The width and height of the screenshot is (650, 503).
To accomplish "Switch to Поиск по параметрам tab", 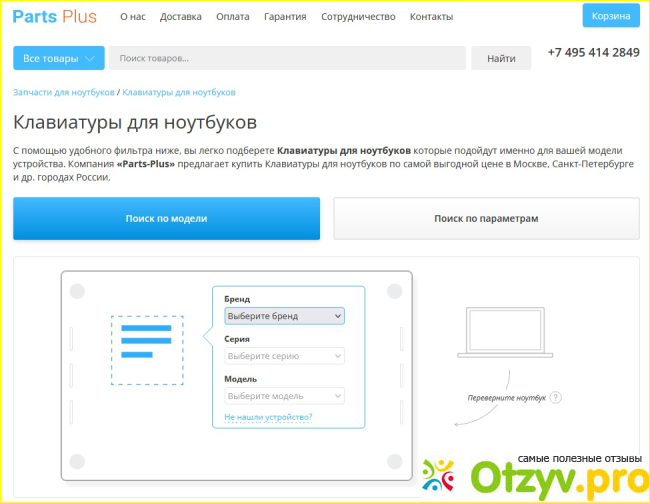I will point(486,218).
